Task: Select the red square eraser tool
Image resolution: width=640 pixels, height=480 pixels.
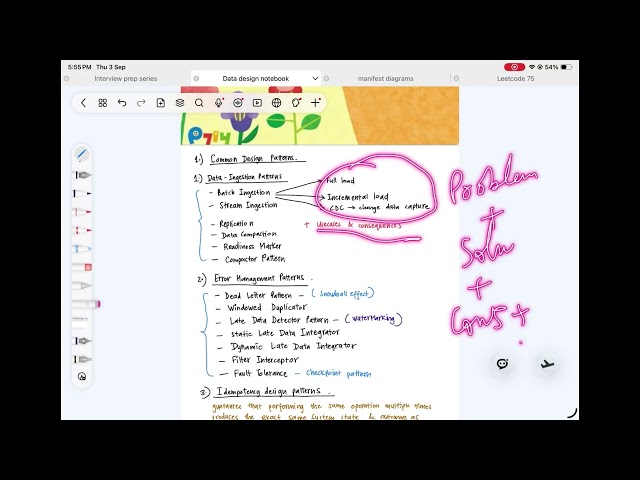Action: pos(83,267)
